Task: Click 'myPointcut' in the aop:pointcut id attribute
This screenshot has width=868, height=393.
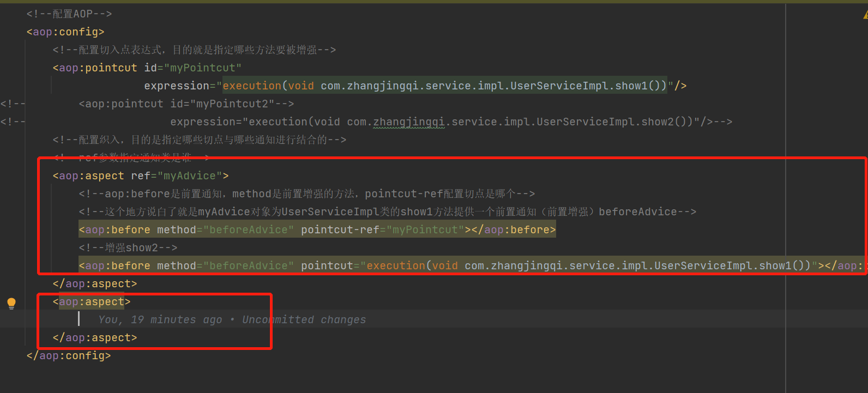Action: [x=202, y=68]
